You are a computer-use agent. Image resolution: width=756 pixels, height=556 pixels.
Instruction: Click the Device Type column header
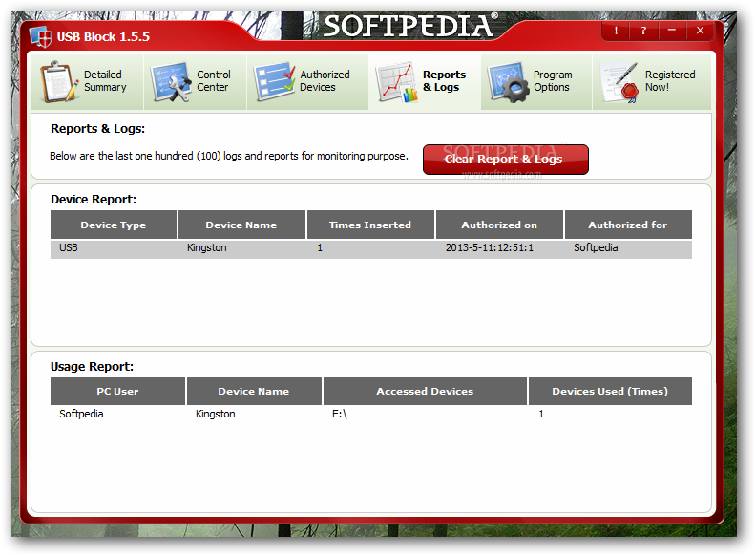pyautogui.click(x=114, y=225)
